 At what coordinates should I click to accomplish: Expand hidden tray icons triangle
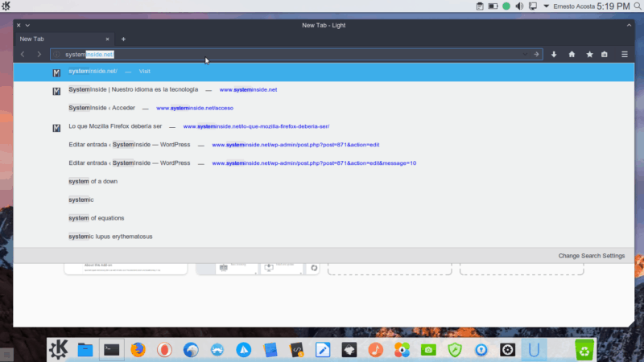(546, 6)
